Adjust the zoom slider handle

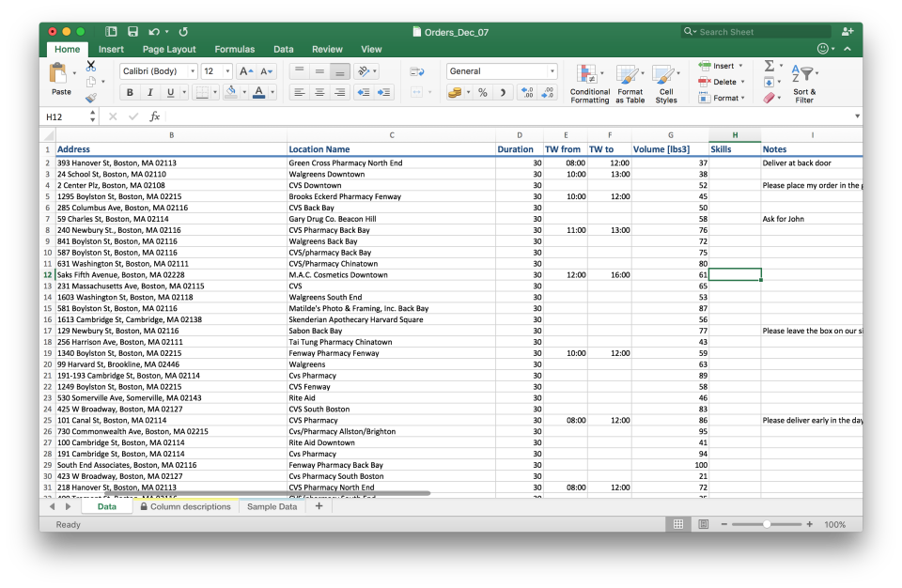pos(767,524)
